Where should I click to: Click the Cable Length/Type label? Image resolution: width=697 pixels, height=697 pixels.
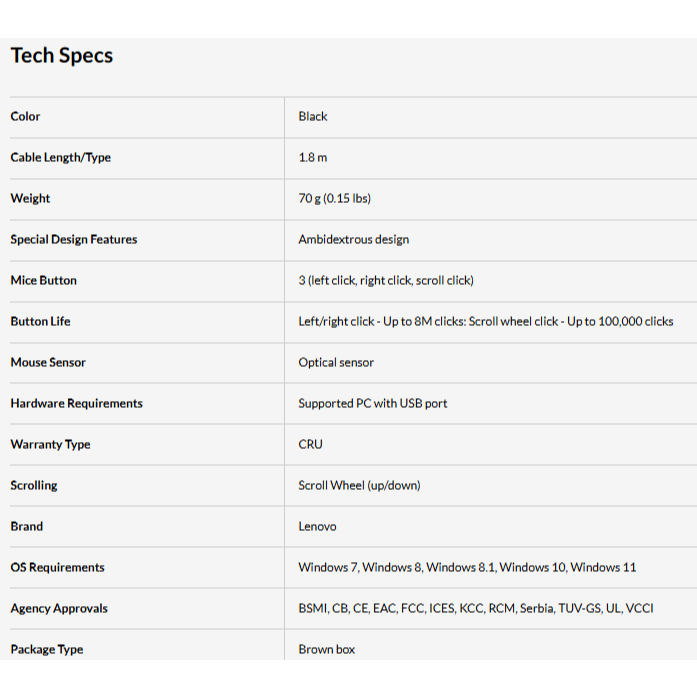pos(61,158)
